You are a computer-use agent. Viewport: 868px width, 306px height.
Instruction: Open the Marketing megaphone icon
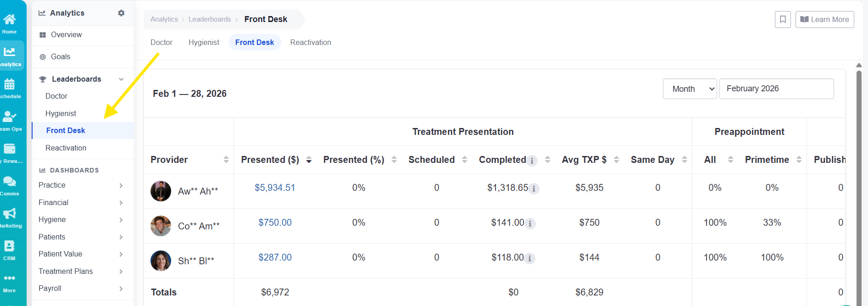tap(10, 214)
